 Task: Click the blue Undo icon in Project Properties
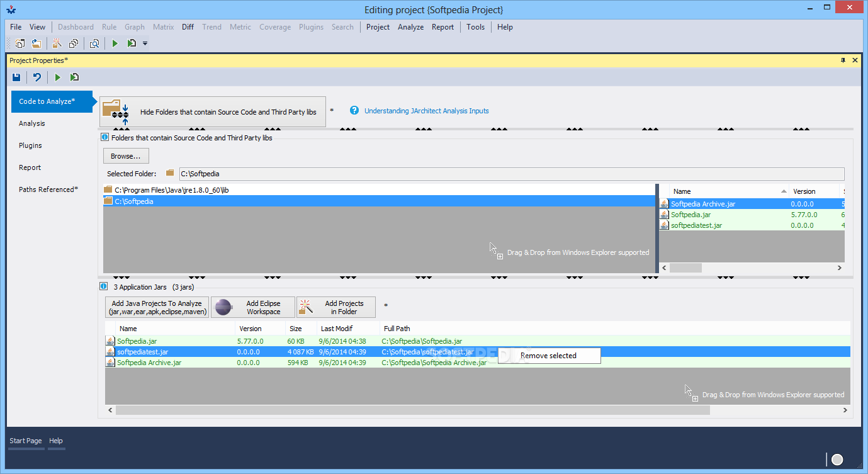37,77
